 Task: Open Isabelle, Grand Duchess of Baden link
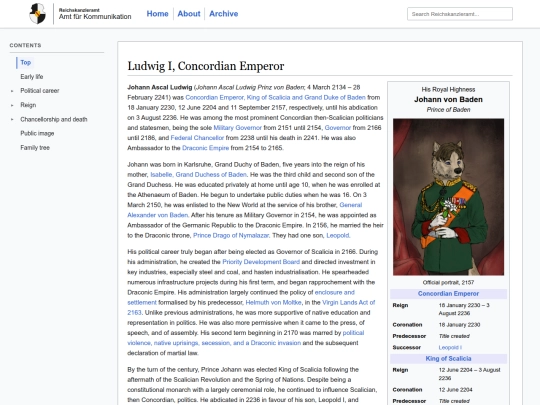coord(198,175)
